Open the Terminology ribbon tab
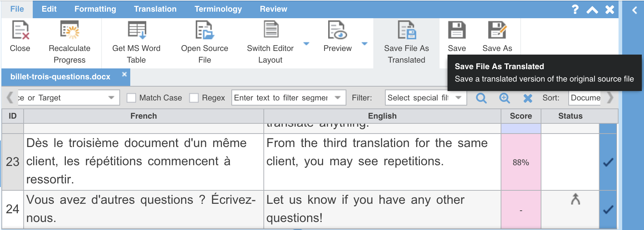 pyautogui.click(x=218, y=9)
